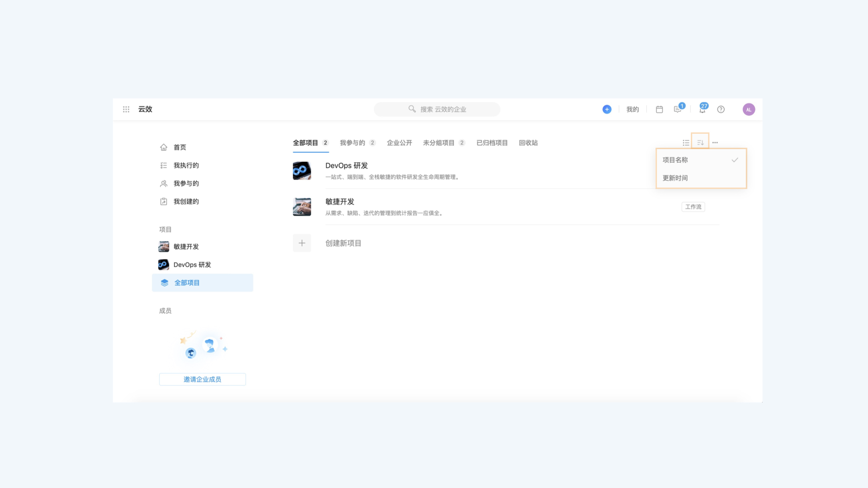868x488 pixels.
Task: Click the sort/filter icon
Action: pos(700,141)
